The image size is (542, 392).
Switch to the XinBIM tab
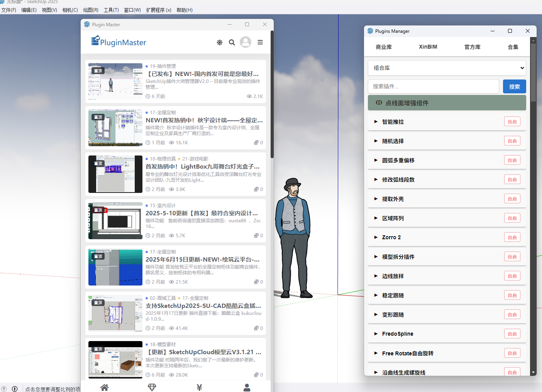pos(428,47)
